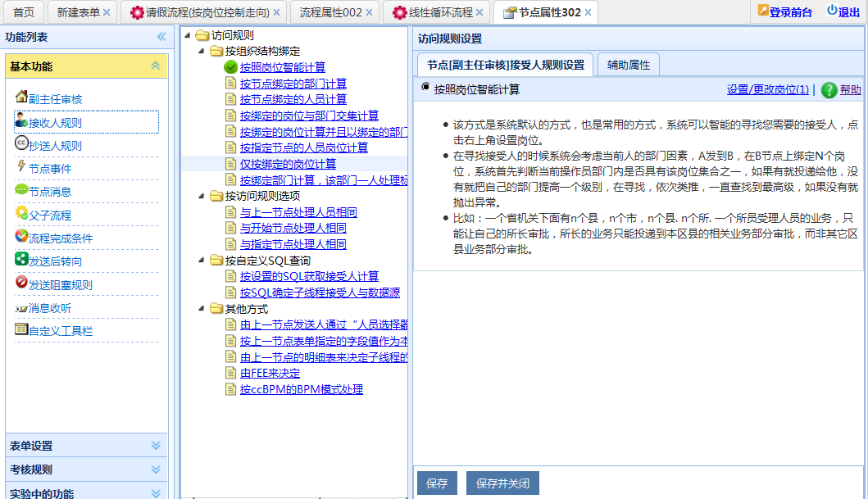Click the green help question-mark icon
This screenshot has height=499, width=868.
[x=829, y=89]
